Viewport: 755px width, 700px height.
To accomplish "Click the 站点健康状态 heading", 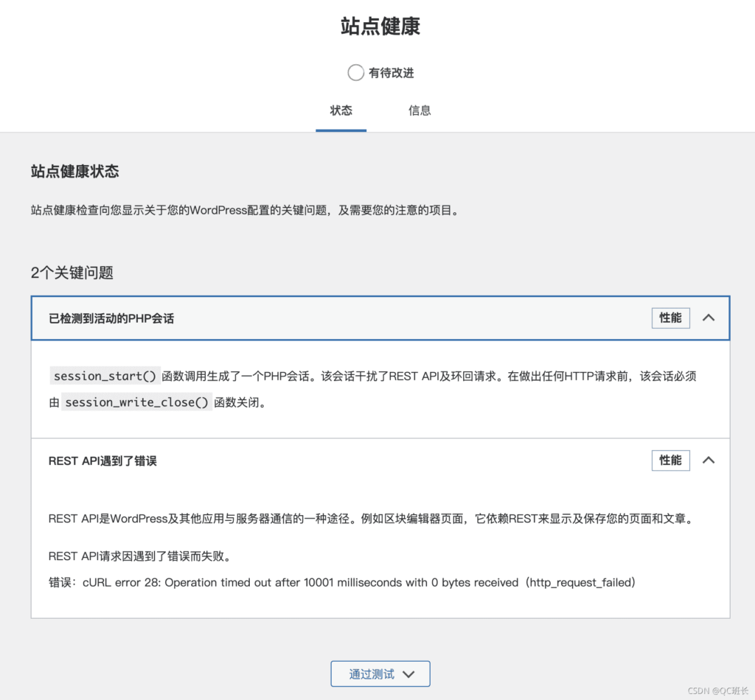I will coord(74,172).
